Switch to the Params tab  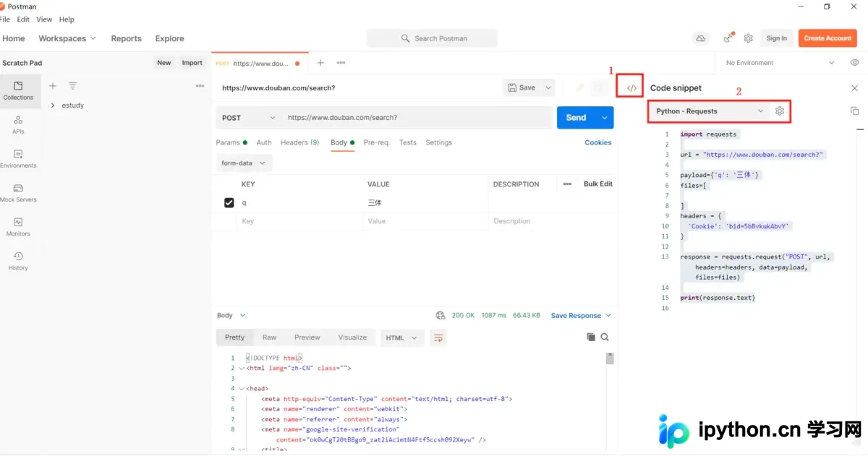click(x=231, y=142)
